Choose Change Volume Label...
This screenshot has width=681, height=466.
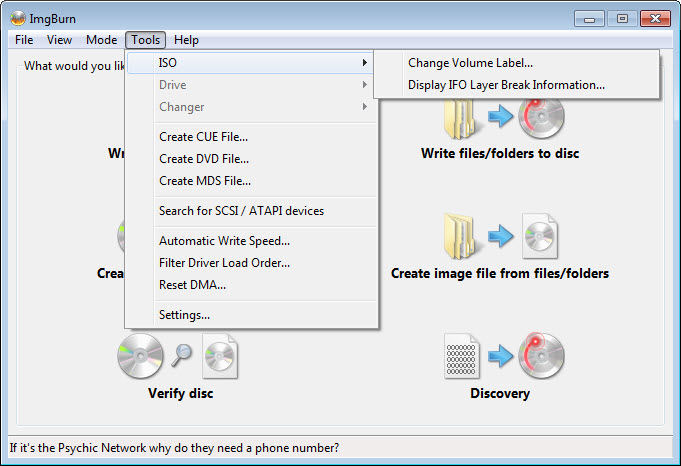point(516,63)
